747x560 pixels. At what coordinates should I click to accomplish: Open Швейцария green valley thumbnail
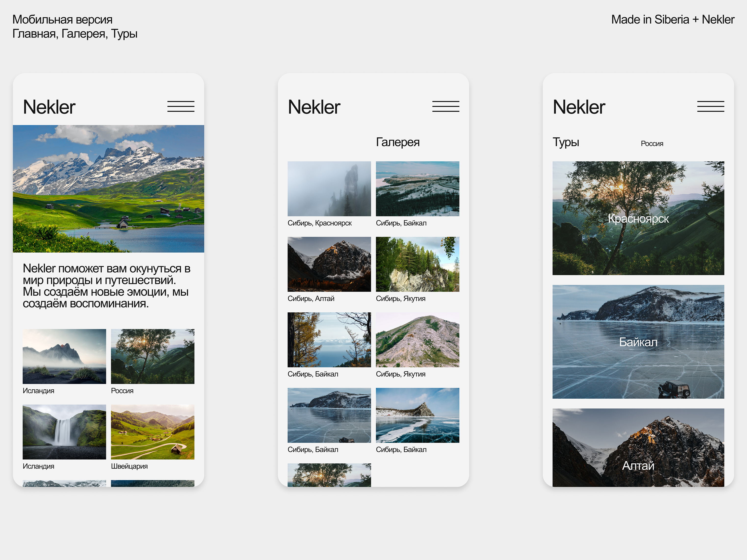pyautogui.click(x=153, y=432)
